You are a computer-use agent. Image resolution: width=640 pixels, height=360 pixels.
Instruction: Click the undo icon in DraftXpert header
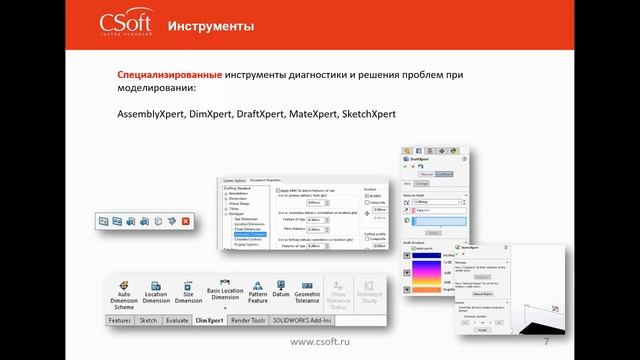[x=420, y=167]
